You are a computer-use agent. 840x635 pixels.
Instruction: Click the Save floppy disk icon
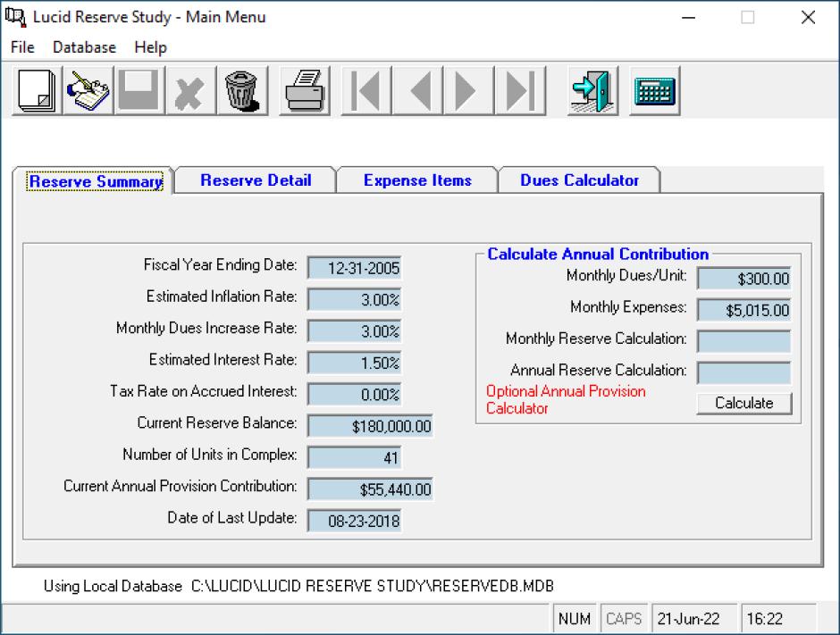(139, 90)
